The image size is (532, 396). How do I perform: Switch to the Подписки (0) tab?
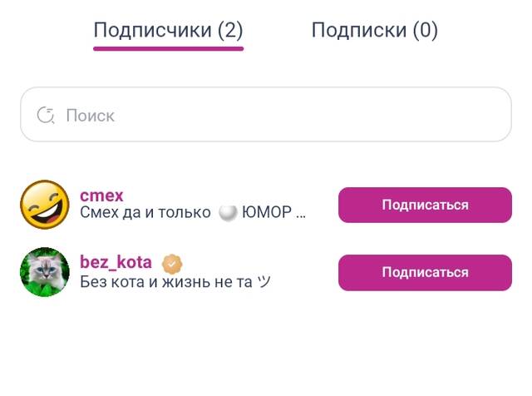point(374,31)
